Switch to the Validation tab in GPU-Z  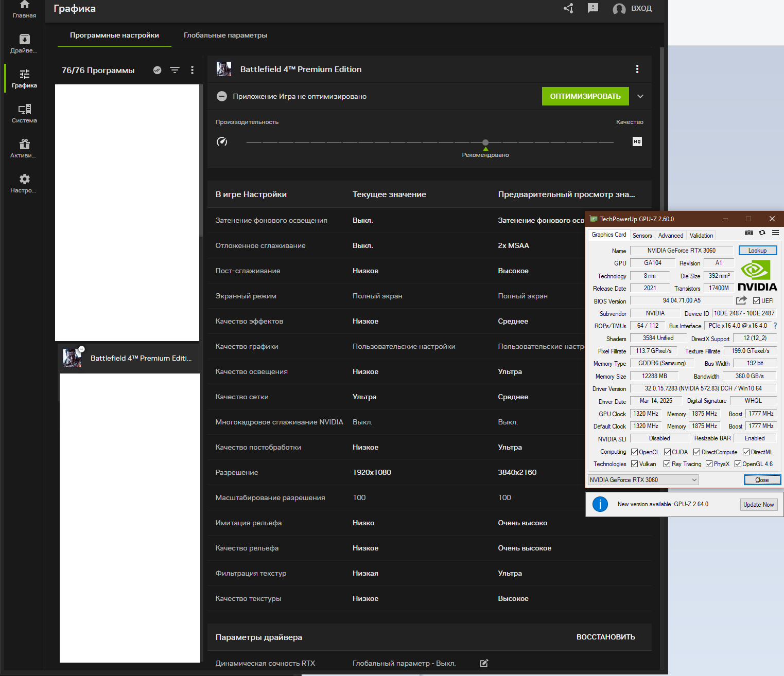(x=702, y=236)
